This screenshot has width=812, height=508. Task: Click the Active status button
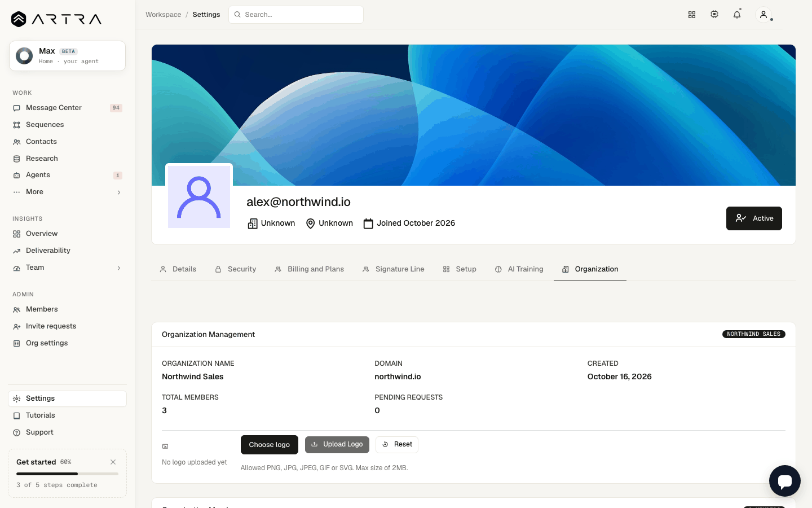coord(754,218)
